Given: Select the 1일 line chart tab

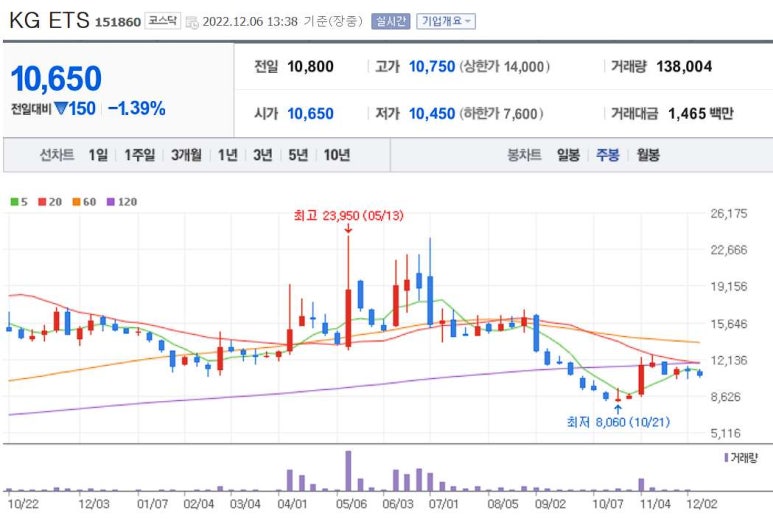Looking at the screenshot, I should tap(98, 155).
